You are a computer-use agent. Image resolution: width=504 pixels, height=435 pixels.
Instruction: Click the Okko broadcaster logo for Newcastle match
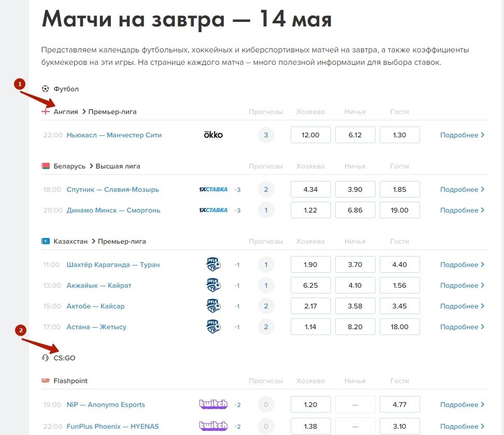[213, 135]
